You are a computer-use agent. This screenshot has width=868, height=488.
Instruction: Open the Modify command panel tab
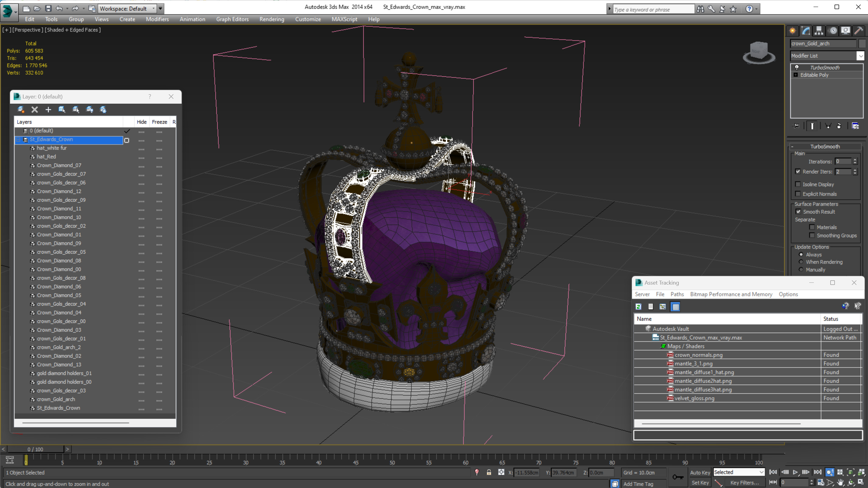(806, 31)
